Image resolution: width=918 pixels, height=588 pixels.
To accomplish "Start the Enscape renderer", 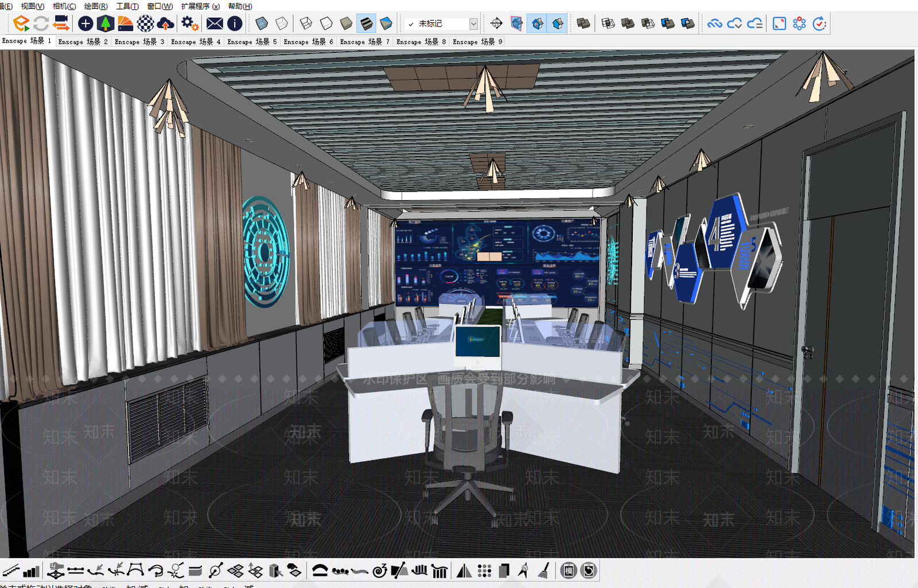I will [x=21, y=24].
